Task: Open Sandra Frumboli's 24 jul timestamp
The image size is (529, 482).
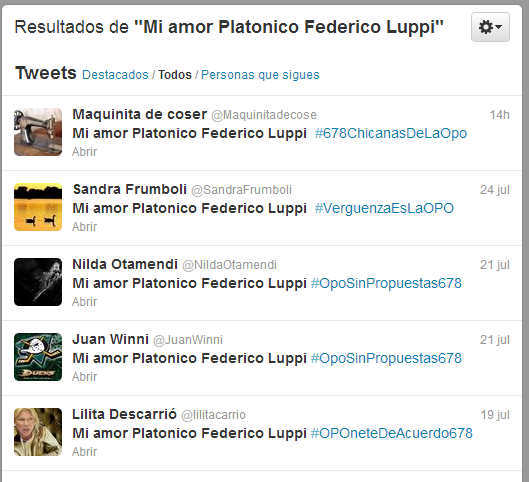Action: 495,190
